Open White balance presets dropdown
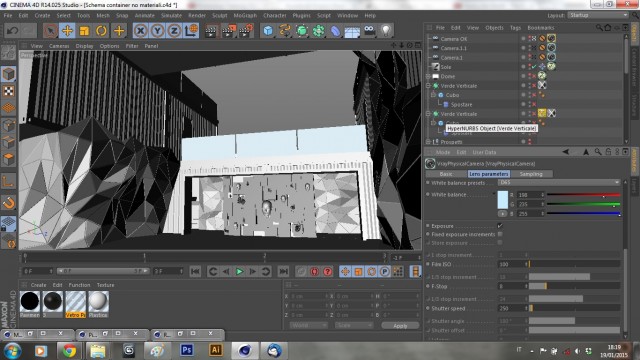 (x=559, y=182)
